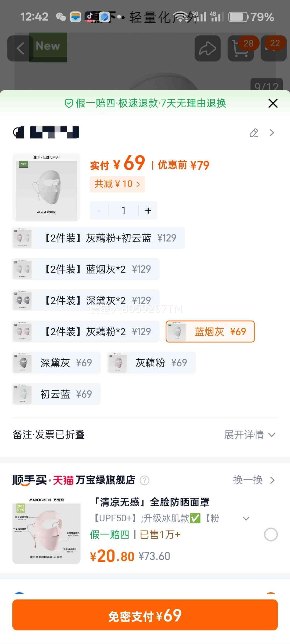Viewport: 290px width, 644px height.
Task: Choose the 深黛灰 ¥69 color
Action: coord(56,363)
